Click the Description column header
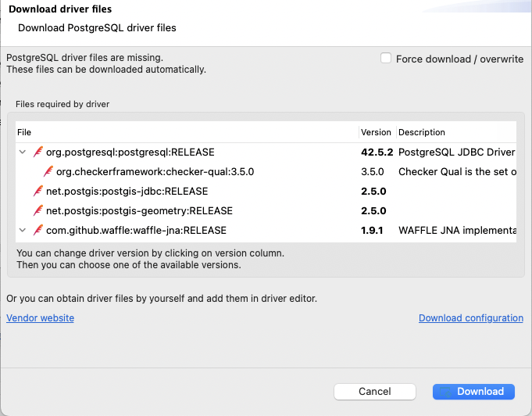 point(422,132)
